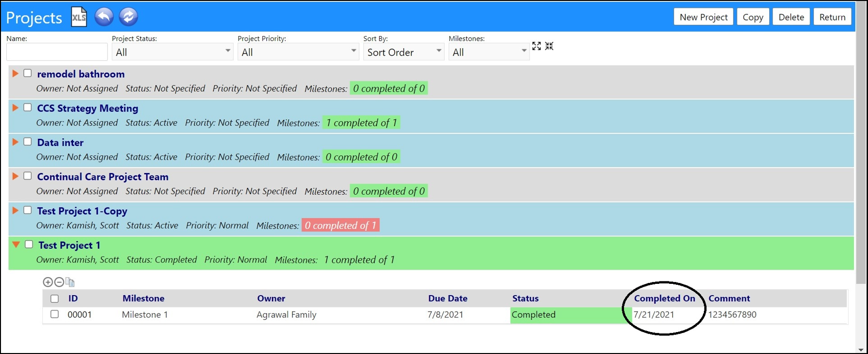The width and height of the screenshot is (868, 354).
Task: Click the Return button
Action: (832, 17)
